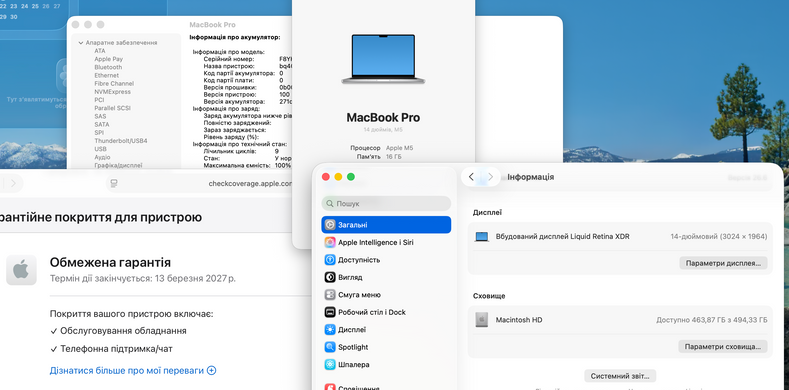Click Safari page settings icon in address bar

click(114, 184)
